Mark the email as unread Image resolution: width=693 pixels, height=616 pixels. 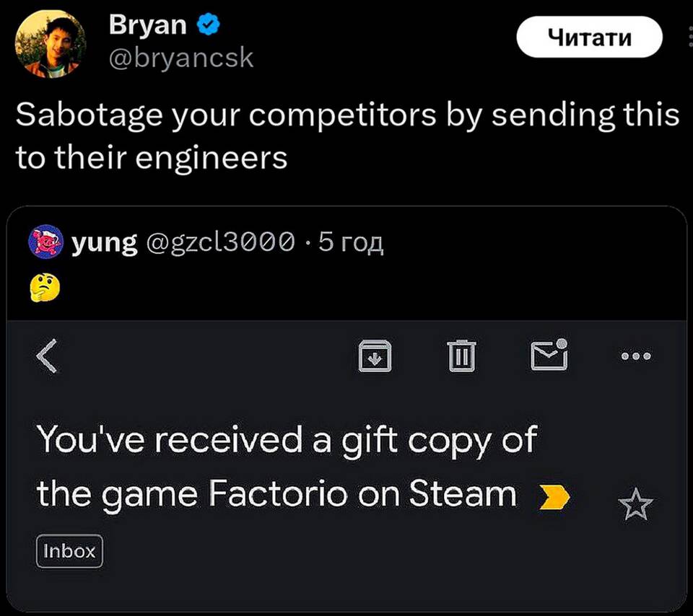(549, 354)
